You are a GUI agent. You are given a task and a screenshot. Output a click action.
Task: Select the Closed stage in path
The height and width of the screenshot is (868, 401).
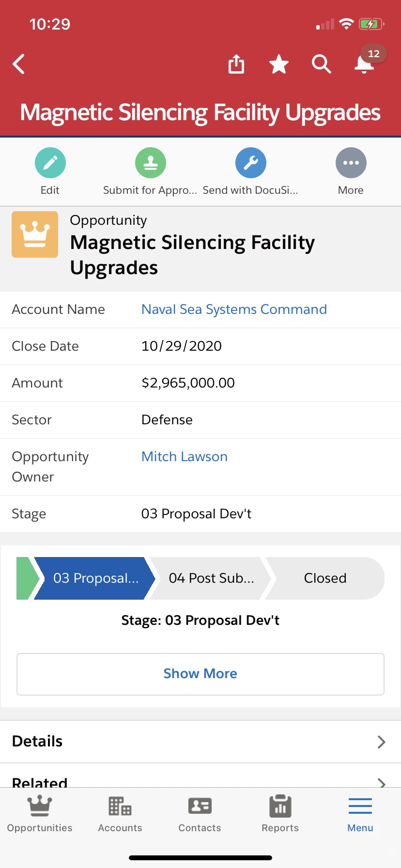325,578
